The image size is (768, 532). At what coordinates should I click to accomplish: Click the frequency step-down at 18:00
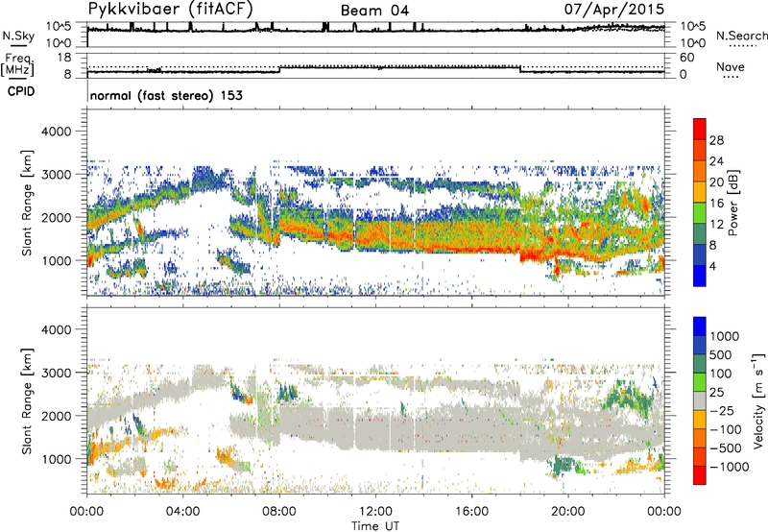point(519,69)
